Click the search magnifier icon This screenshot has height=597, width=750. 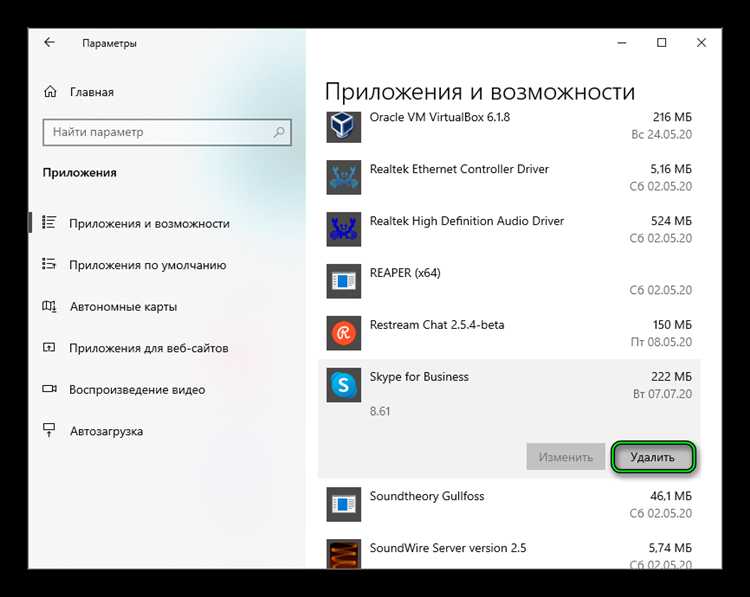(x=279, y=132)
